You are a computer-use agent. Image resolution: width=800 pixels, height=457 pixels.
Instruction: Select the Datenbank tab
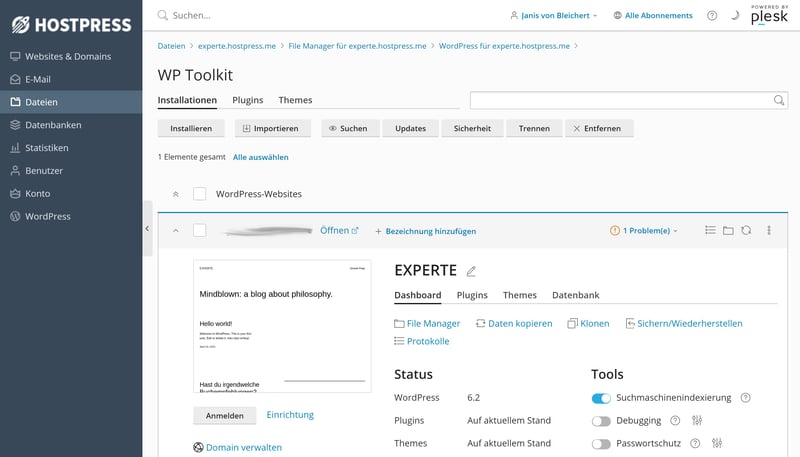coord(576,295)
